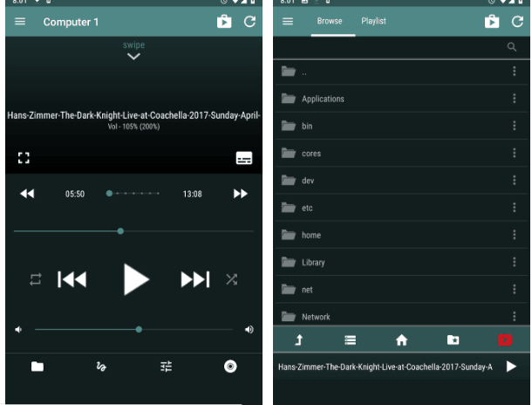Open the starred favorites folder icon
This screenshot has width=532, height=405.
coord(454,340)
